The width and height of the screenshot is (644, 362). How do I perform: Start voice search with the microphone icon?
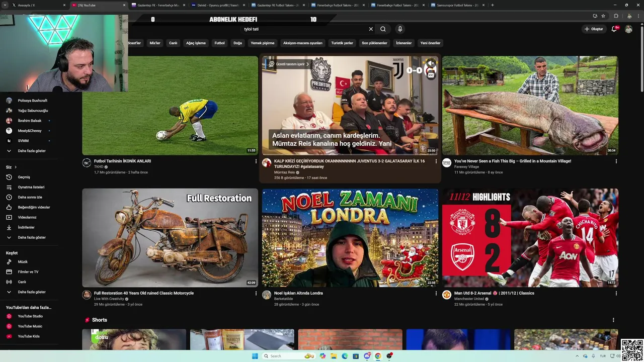coord(400,29)
